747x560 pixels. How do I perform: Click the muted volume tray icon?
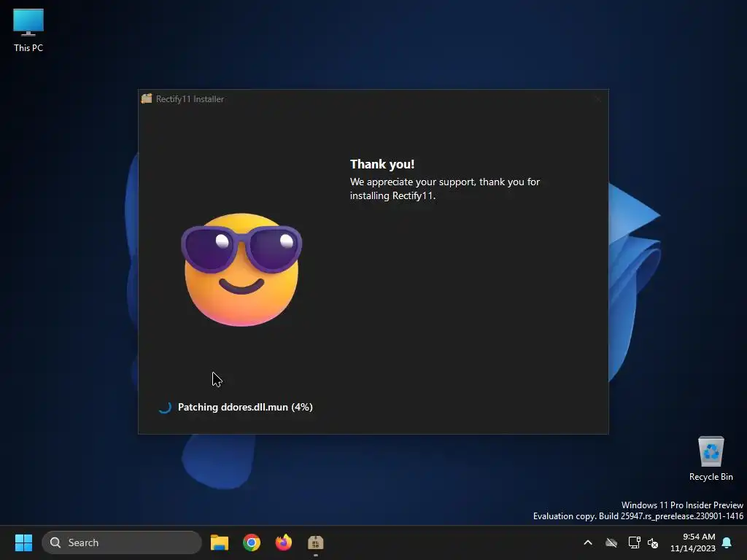(653, 542)
